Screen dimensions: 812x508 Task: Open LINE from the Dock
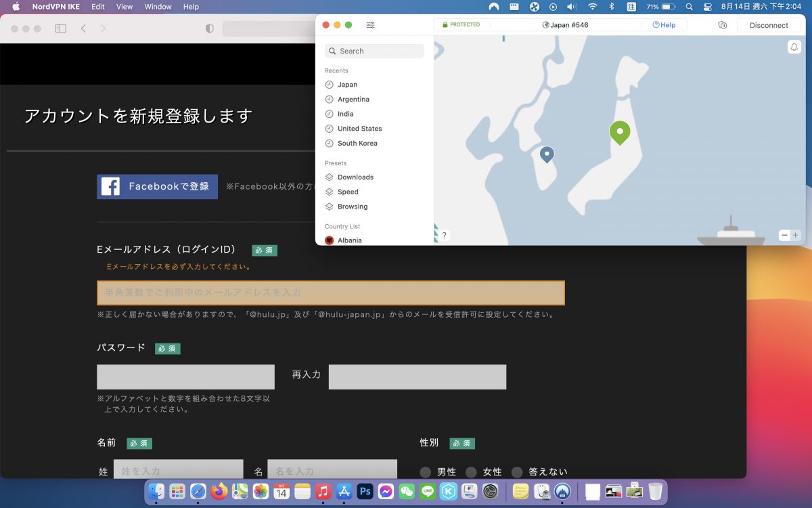click(428, 492)
